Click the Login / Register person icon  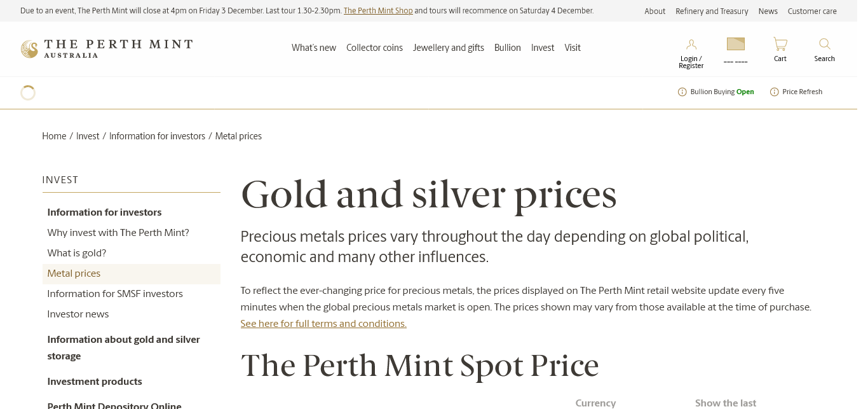[x=691, y=45]
